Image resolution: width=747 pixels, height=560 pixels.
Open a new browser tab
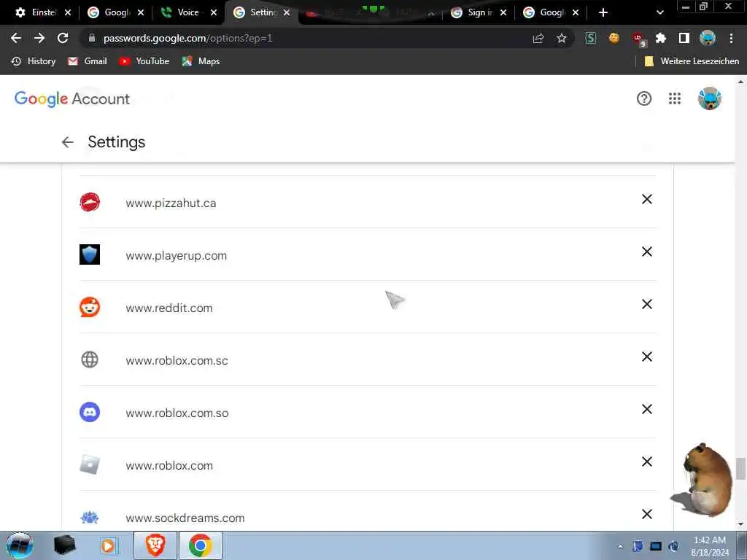(603, 12)
